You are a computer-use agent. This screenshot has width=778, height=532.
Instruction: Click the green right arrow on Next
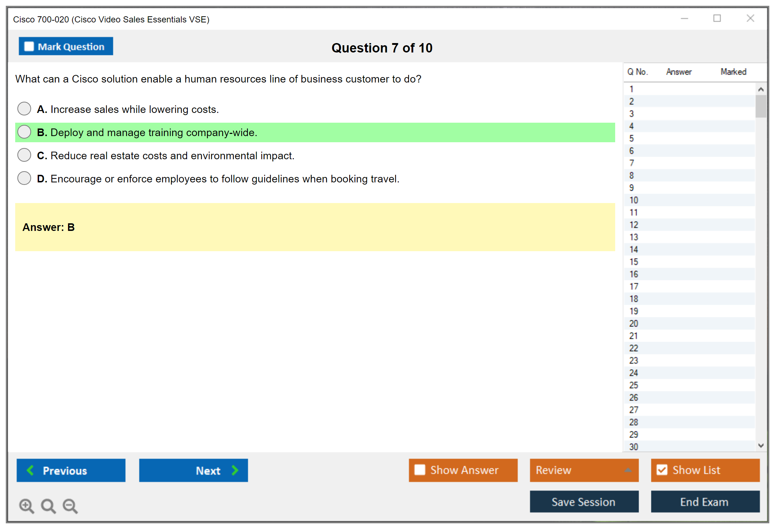[x=235, y=470]
